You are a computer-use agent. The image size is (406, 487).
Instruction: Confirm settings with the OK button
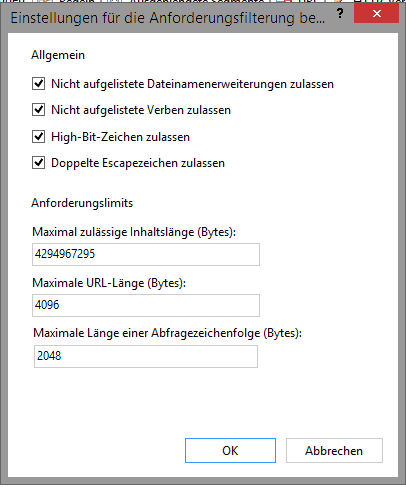coord(230,451)
